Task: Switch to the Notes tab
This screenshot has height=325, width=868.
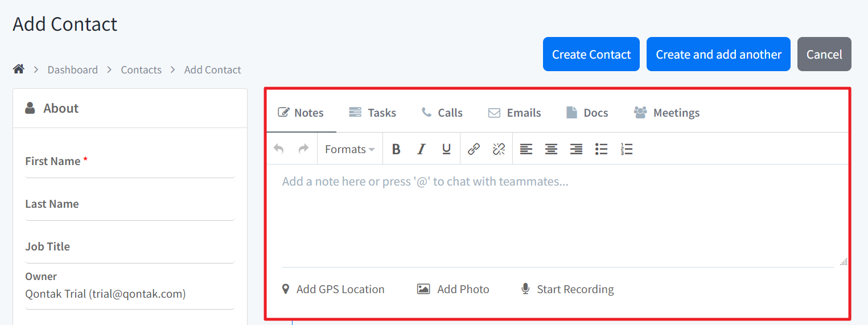Action: pos(301,113)
